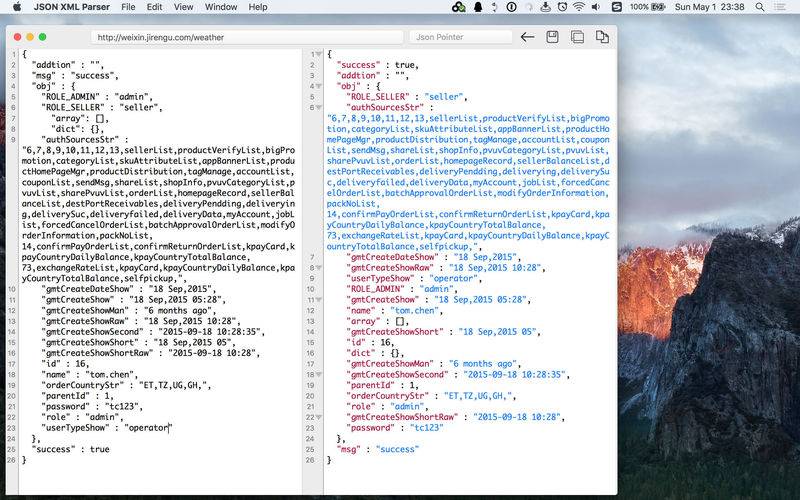Click "gmtCreateShowMan" line in left pane
800x500 pixels.
click(x=128, y=310)
